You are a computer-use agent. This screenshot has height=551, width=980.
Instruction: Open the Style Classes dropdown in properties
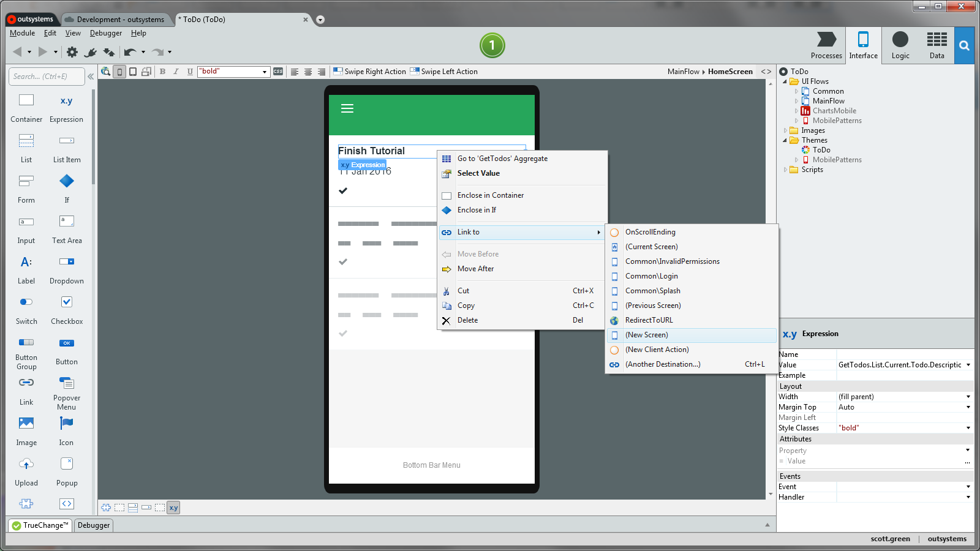click(x=968, y=427)
